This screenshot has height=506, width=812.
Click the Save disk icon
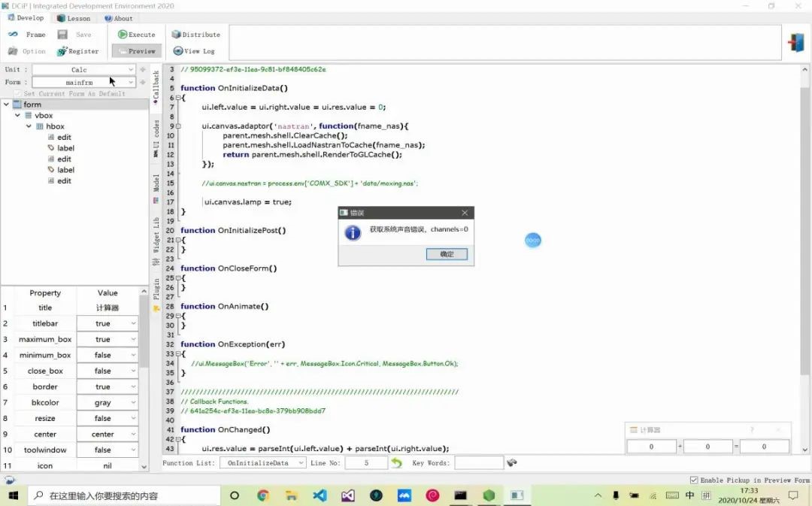[62, 34]
